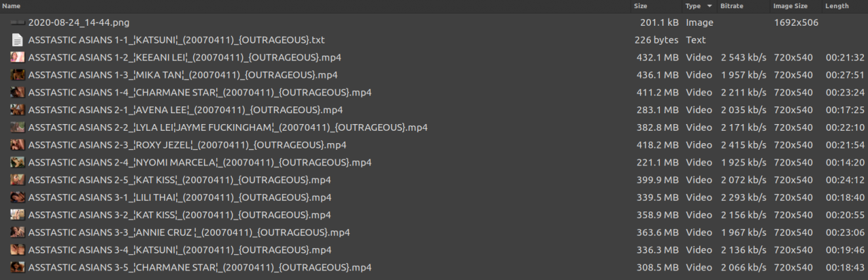Image resolution: width=868 pixels, height=280 pixels.
Task: Click the 363.6 MB size entry
Action: (656, 233)
